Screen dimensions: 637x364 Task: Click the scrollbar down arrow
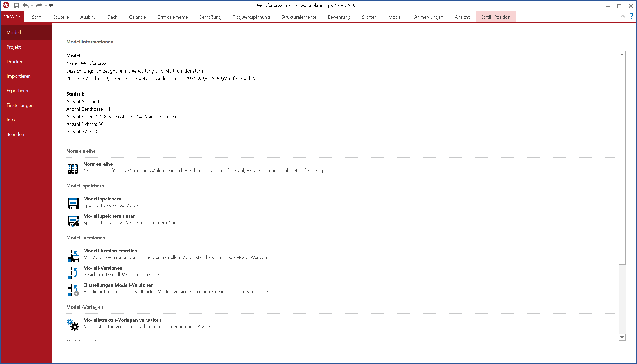622,337
